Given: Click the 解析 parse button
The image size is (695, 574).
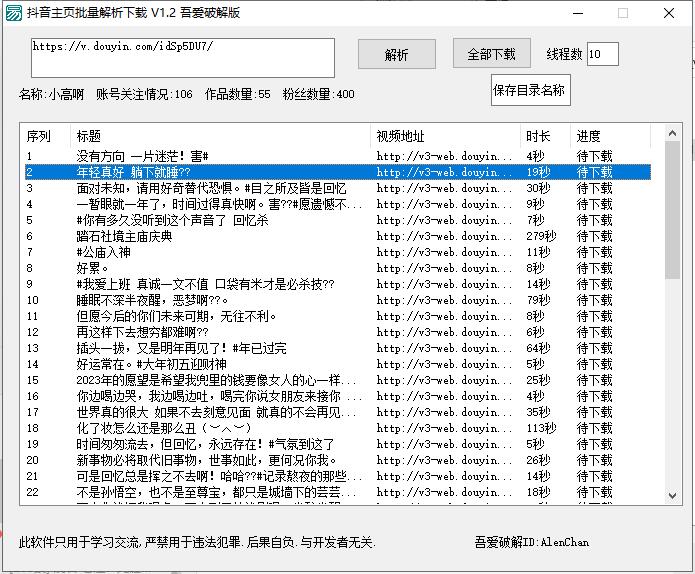Looking at the screenshot, I should 397,54.
